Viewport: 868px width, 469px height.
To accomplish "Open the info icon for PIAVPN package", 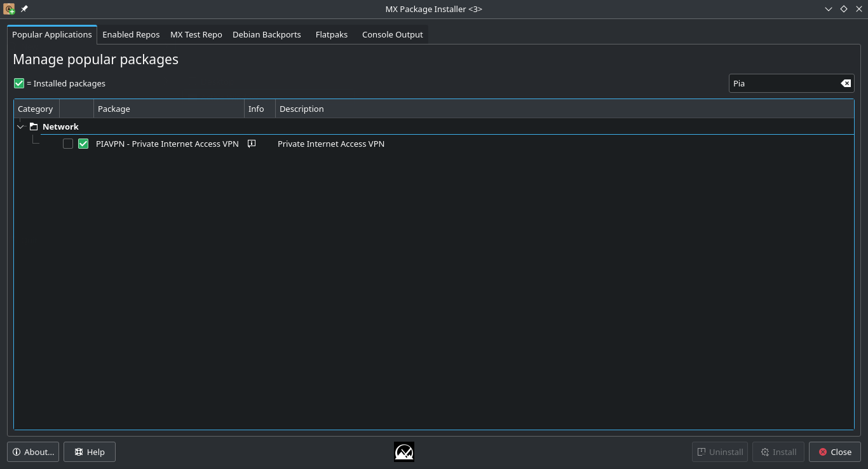I will 252,144.
